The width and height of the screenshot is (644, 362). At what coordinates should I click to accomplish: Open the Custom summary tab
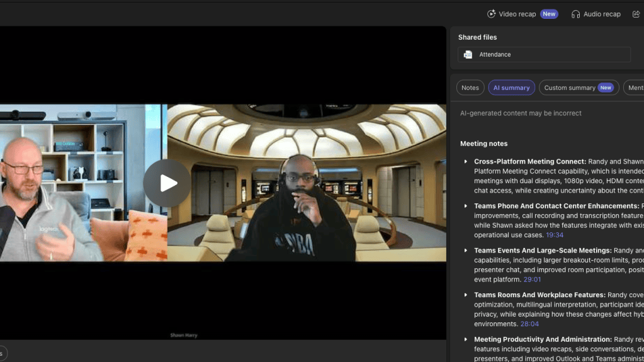tap(579, 88)
